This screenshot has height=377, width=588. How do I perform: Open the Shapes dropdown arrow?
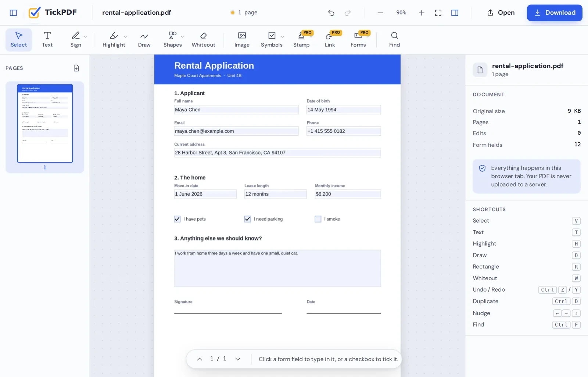[x=182, y=36]
